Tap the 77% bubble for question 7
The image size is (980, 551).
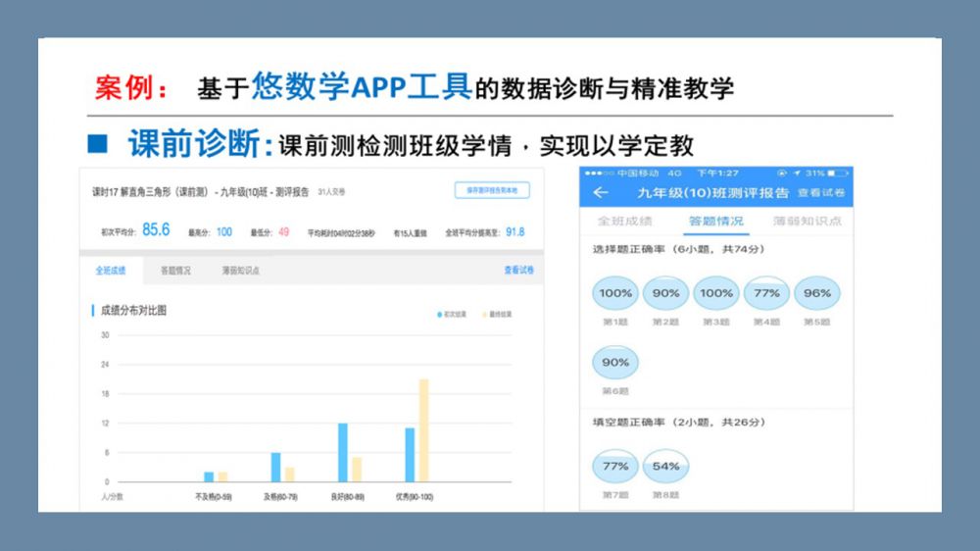[615, 467]
